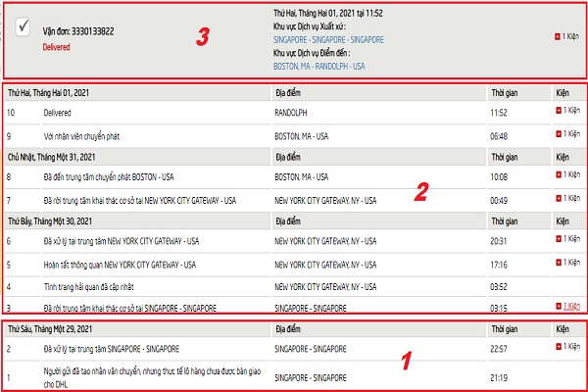588x392 pixels.
Task: Click the plus icon on the Delivered RANDOLPH row
Action: (559, 113)
